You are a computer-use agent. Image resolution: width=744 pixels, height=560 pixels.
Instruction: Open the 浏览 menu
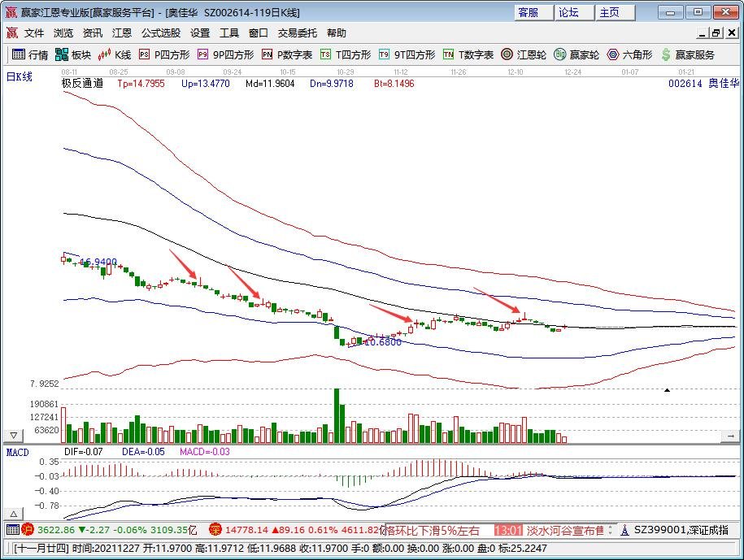point(63,33)
